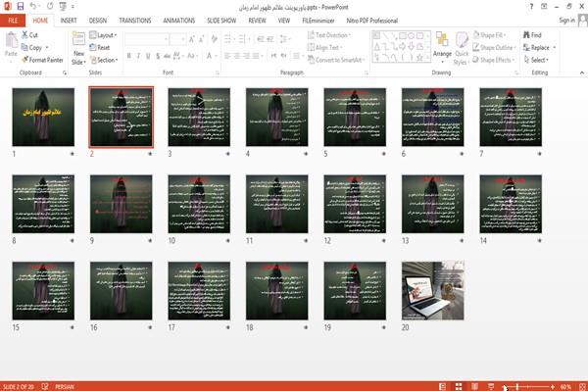
Task: Open the FILE menu
Action: [x=13, y=21]
